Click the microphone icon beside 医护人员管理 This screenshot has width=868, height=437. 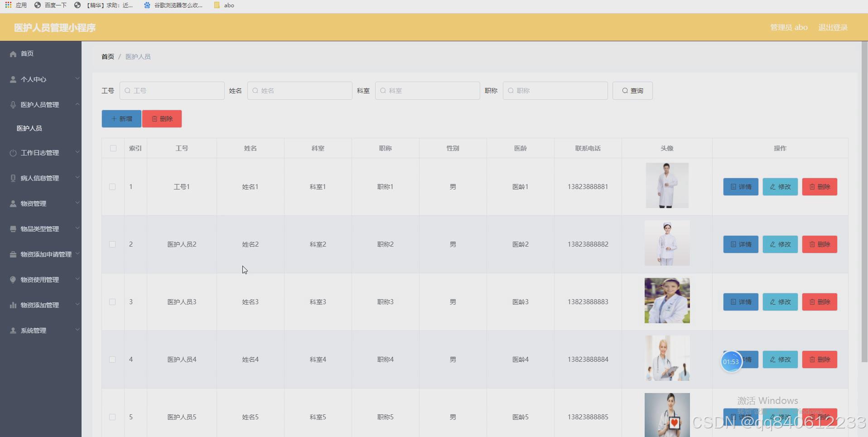click(13, 105)
